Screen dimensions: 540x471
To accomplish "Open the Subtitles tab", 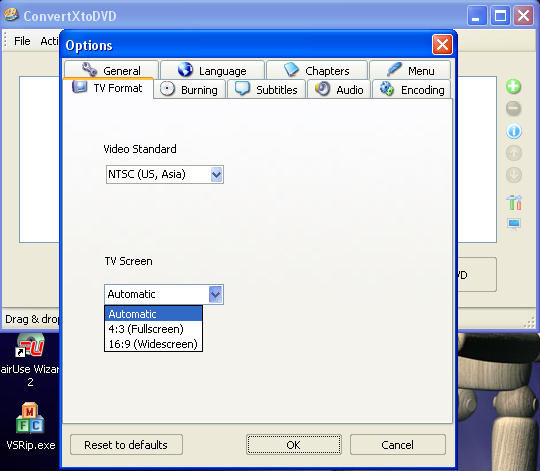I will [266, 90].
